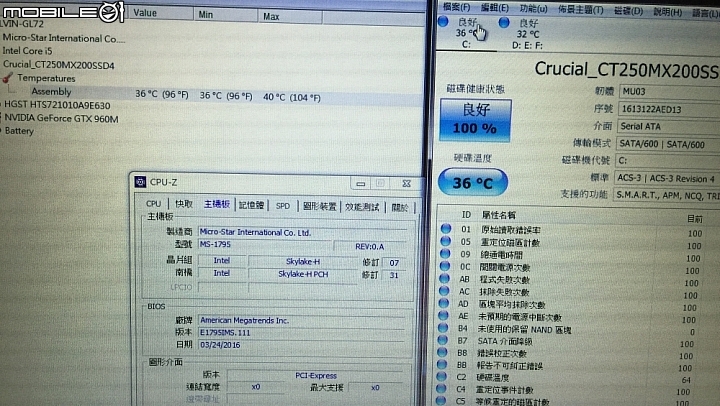This screenshot has height=406, width=720.
Task: Click status dot of attribute 05 row
Action: pyautogui.click(x=445, y=241)
